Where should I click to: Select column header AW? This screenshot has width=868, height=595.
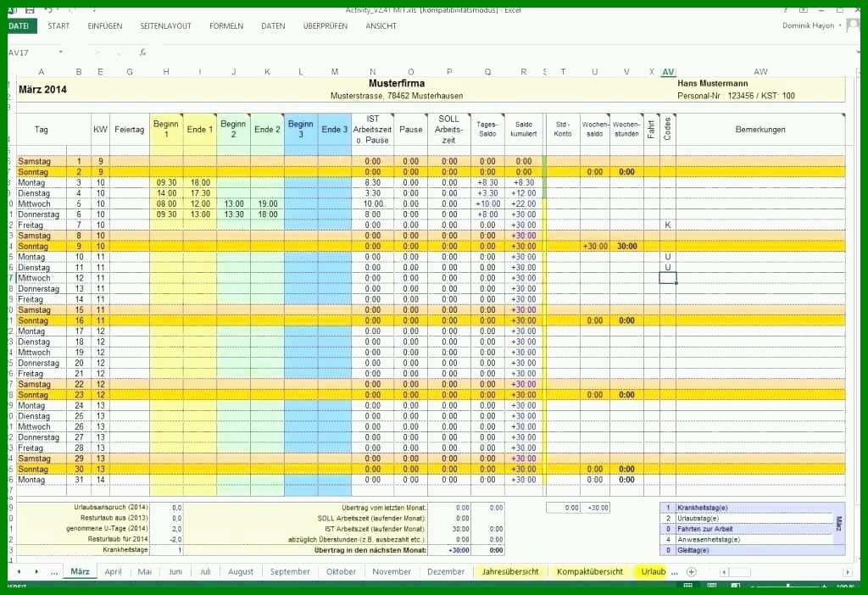[x=760, y=72]
